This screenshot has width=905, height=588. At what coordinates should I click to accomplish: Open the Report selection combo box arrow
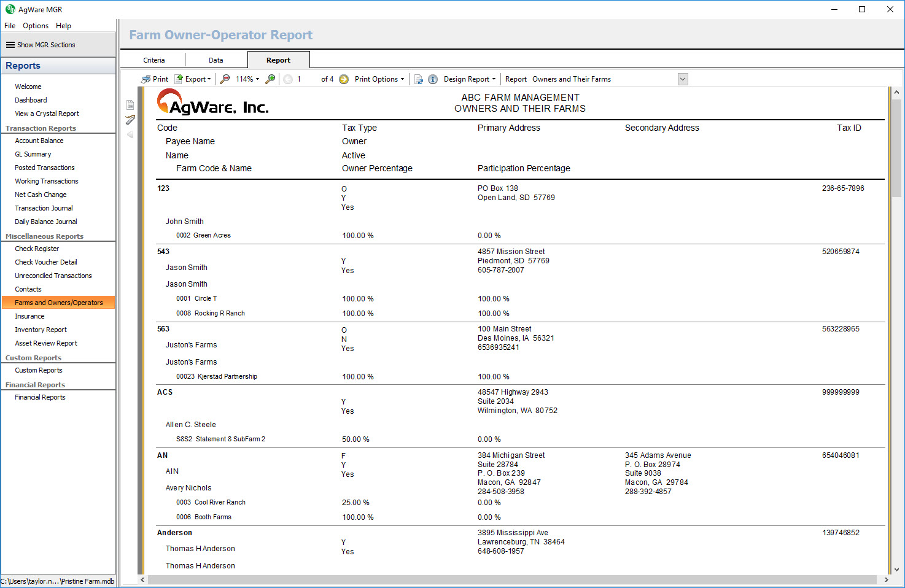point(683,79)
